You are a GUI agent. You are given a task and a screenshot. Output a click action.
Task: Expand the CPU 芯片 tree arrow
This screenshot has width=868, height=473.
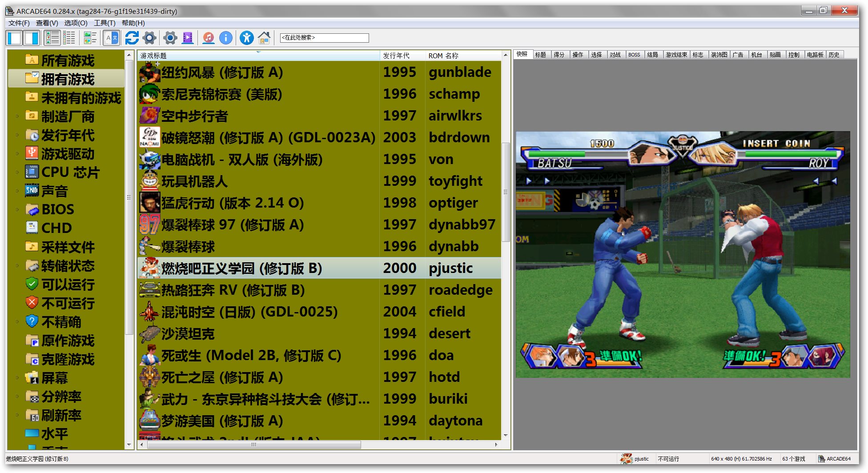[17, 172]
